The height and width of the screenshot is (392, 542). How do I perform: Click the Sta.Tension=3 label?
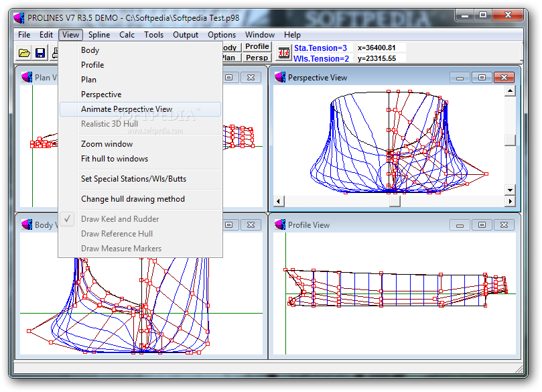coord(320,48)
